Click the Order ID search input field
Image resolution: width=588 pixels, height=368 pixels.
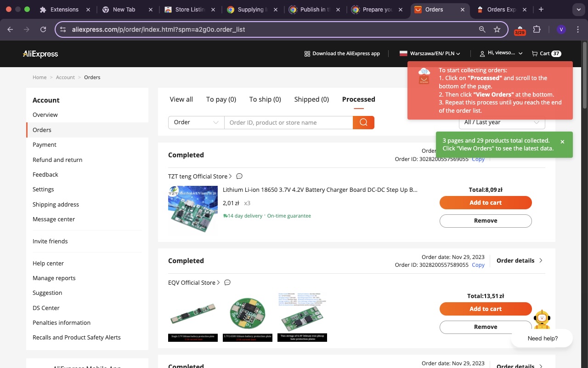288,122
